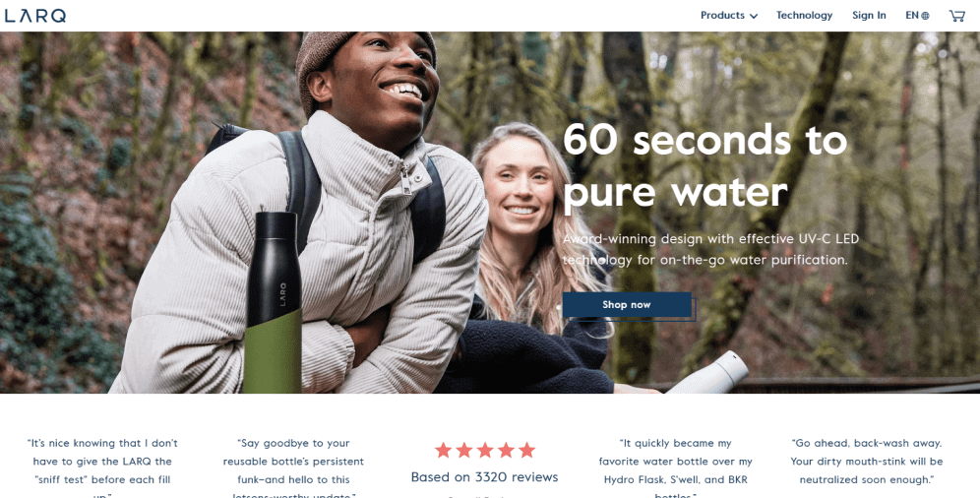Open the 'Based on 3320 reviews' link
This screenshot has height=498, width=980.
point(484,476)
